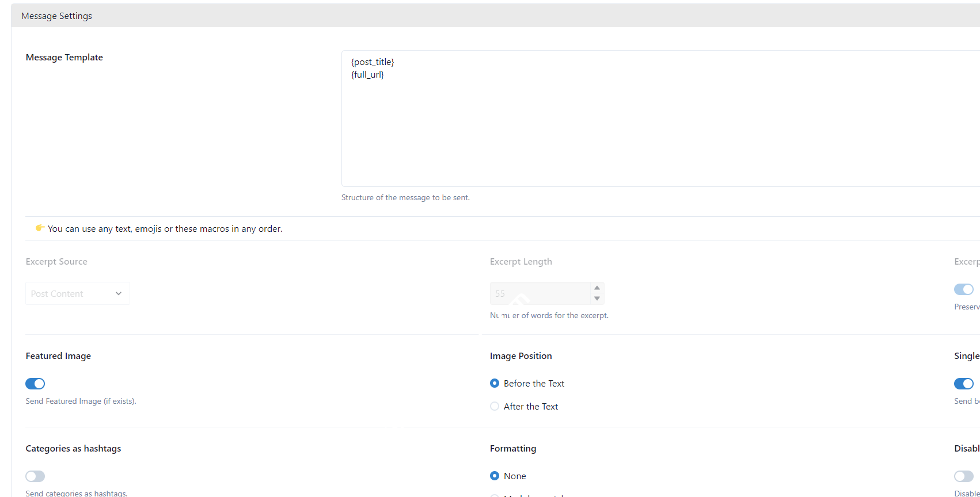The height and width of the screenshot is (497, 980).
Task: Click the chevron in Post Content dropdown
Action: click(119, 293)
